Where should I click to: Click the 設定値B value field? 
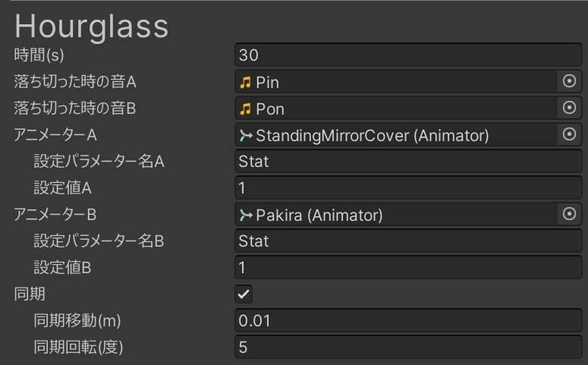408,268
